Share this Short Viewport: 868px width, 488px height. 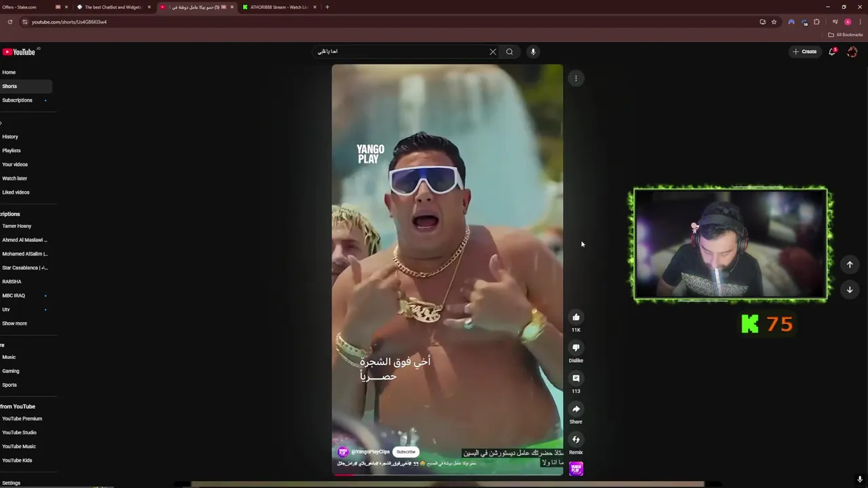(576, 409)
